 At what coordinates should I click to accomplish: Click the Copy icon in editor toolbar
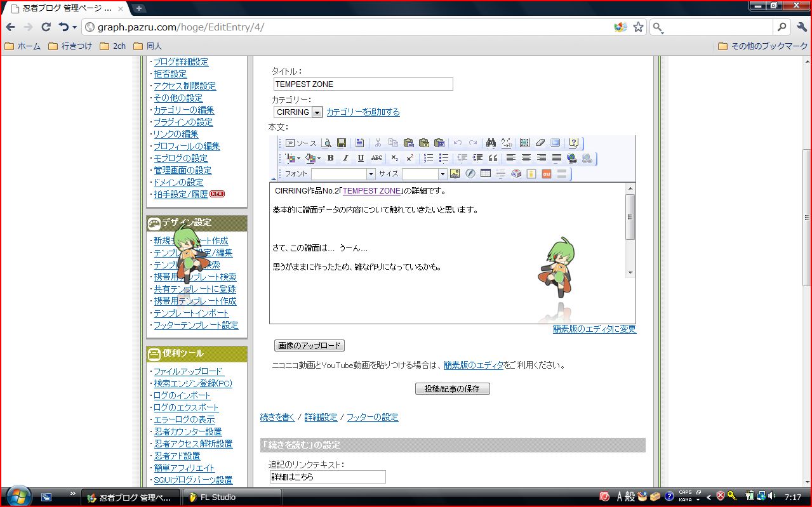393,143
